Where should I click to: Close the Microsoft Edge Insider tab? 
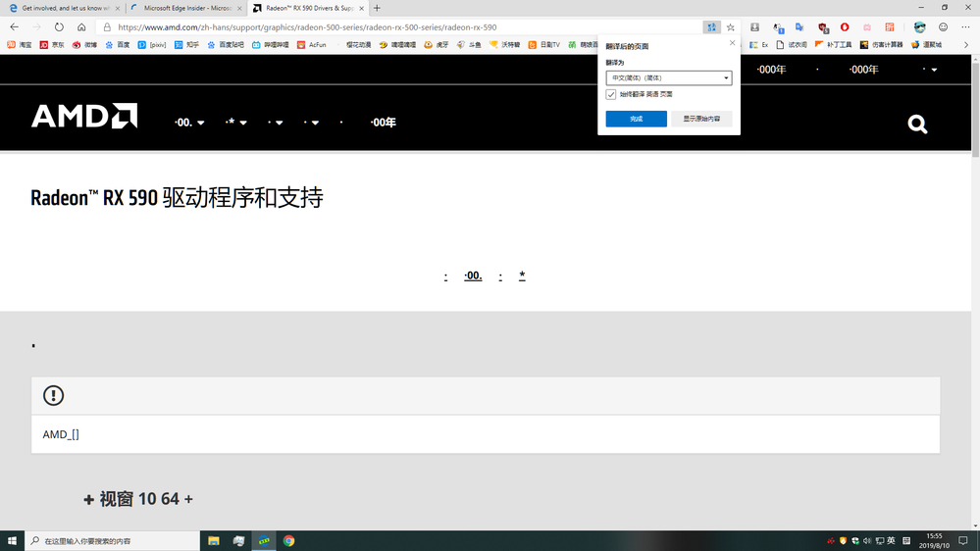[x=239, y=8]
